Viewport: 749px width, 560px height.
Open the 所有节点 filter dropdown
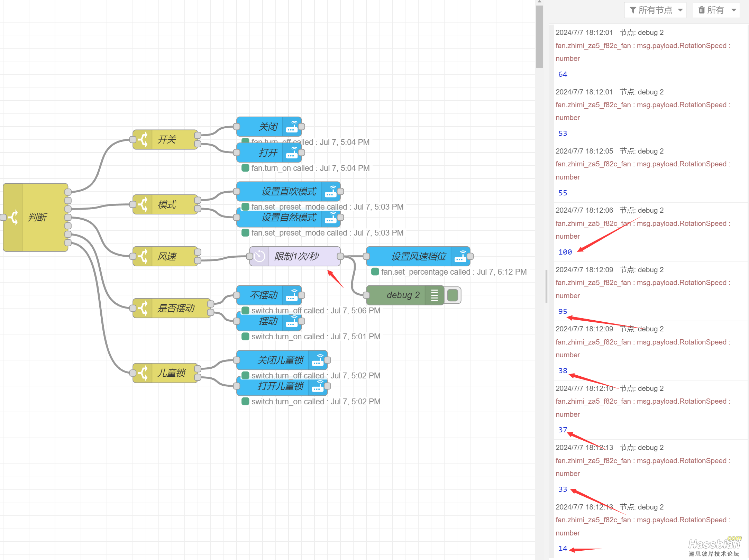click(655, 10)
